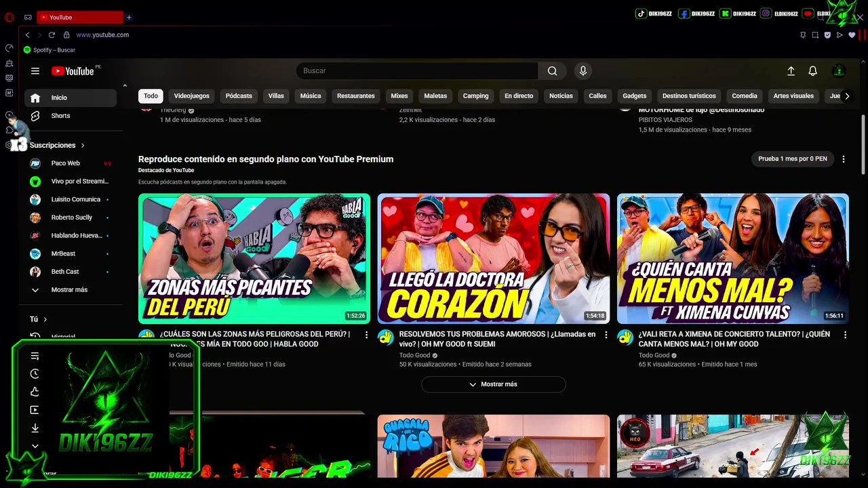Toggle the YouTube guide hamburger menu

click(35, 70)
